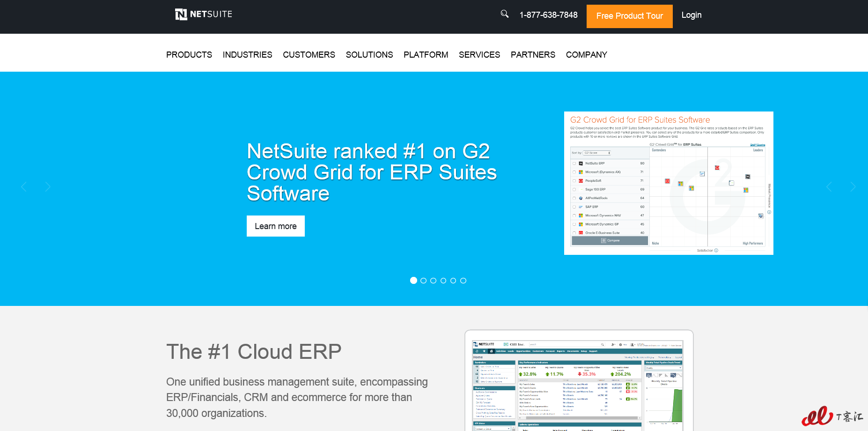Tick the NetSuite ERP checkbox in G2 list
Screen dimensions: 868x431
(x=574, y=163)
